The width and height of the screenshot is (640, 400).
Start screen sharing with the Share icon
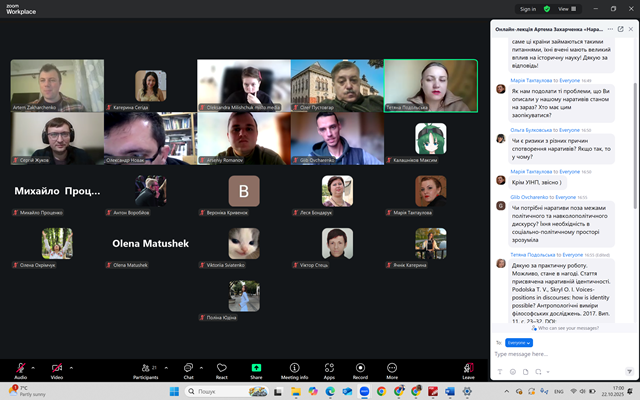[256, 368]
